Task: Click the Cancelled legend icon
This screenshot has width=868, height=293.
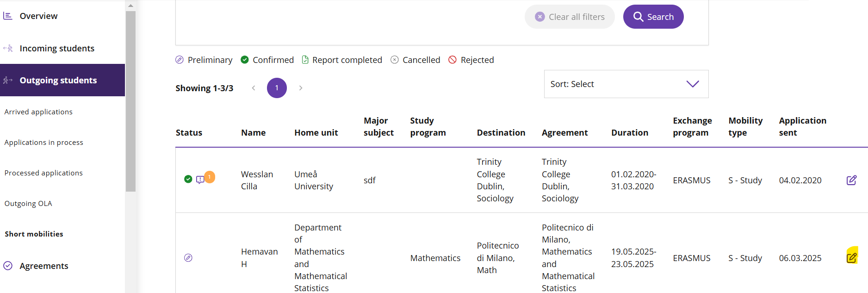Action: (395, 60)
